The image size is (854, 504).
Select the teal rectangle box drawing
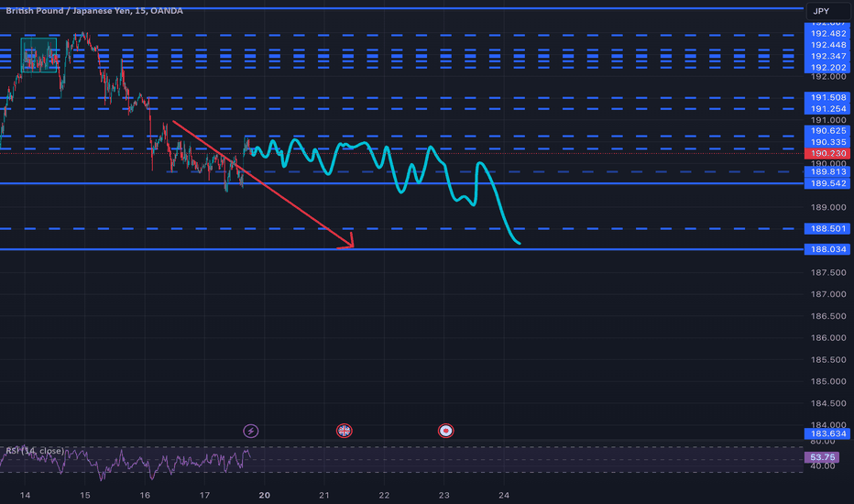click(x=38, y=55)
